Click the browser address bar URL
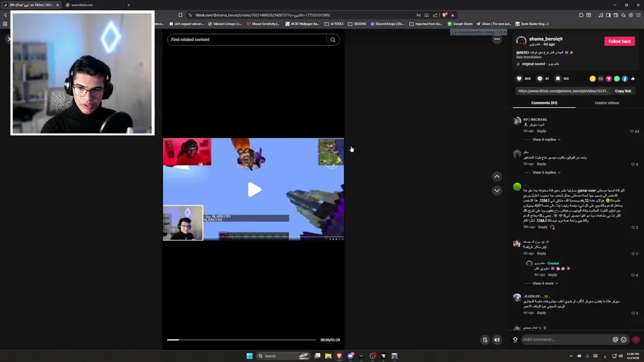 click(x=263, y=15)
